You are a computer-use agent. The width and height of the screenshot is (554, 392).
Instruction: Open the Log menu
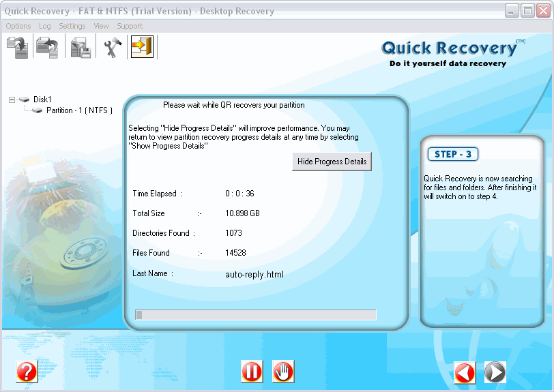[x=45, y=26]
